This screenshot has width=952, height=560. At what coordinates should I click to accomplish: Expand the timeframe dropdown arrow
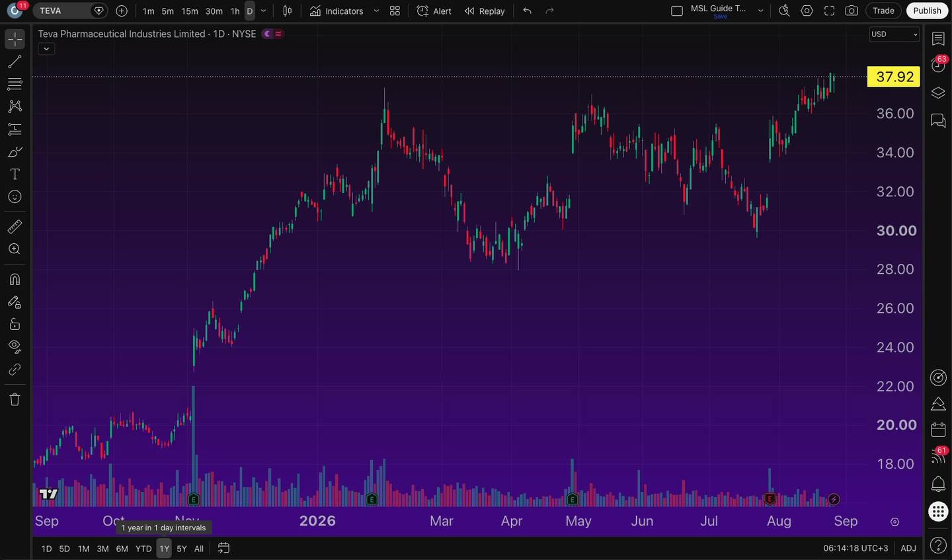[264, 11]
